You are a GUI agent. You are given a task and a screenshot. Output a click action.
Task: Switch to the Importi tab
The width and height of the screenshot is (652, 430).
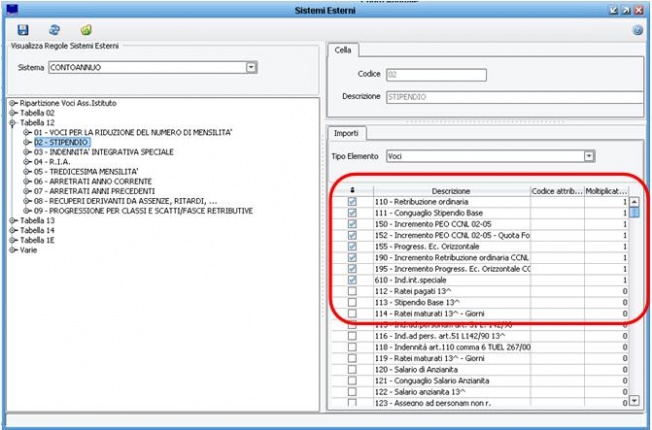(346, 133)
